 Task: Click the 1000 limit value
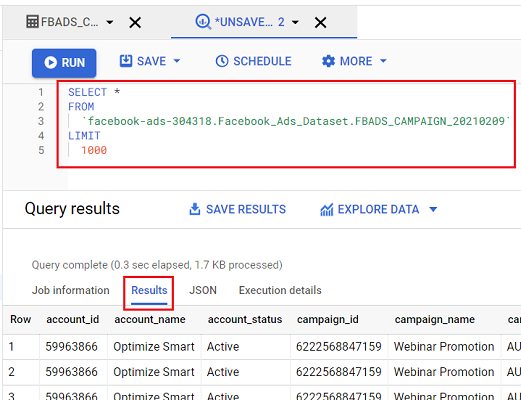[94, 150]
